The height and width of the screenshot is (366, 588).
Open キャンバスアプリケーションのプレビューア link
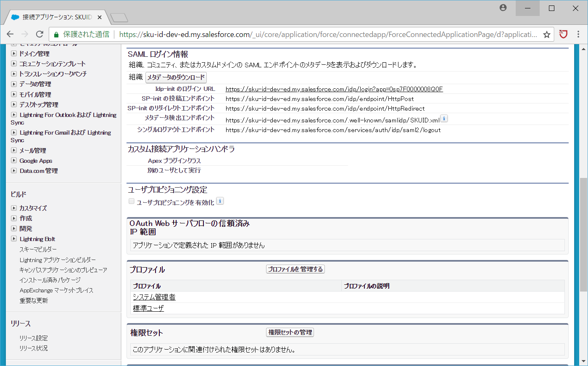[63, 270]
